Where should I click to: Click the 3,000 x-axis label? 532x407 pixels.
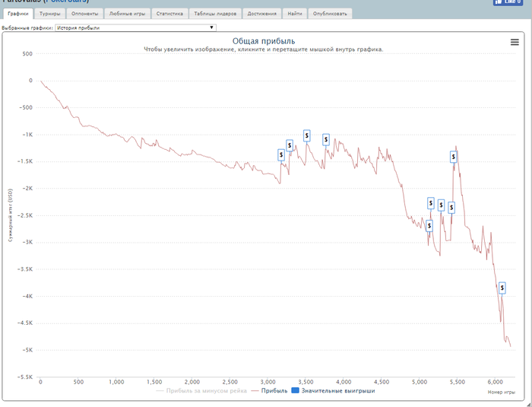point(268,382)
